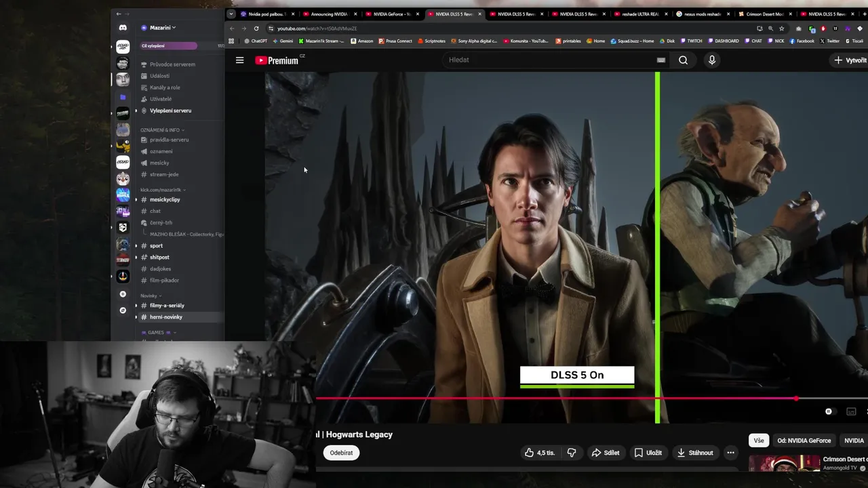Save video with the Uložit button

(648, 453)
